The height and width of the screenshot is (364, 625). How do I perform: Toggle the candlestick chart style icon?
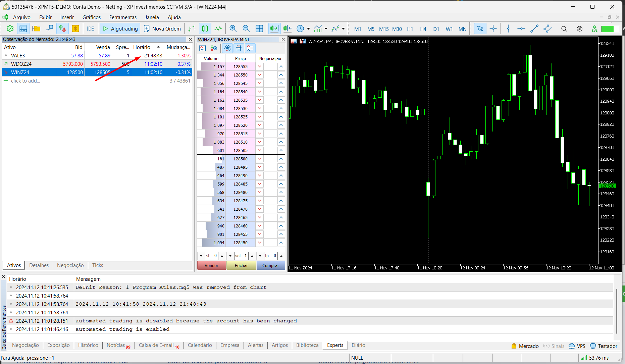click(x=205, y=29)
